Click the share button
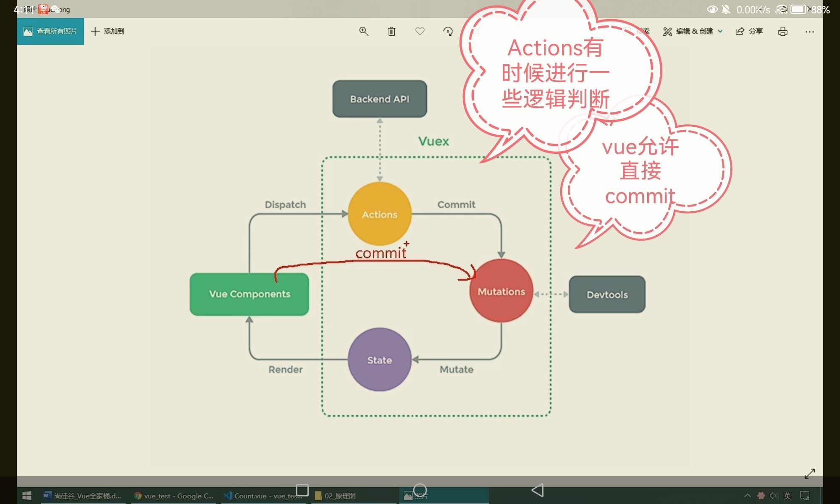This screenshot has height=504, width=840. (749, 31)
